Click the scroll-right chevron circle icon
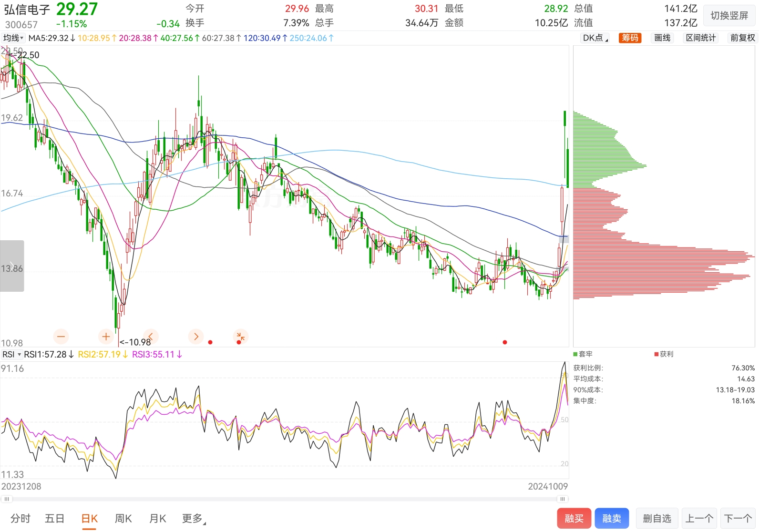This screenshot has height=532, width=759. (196, 337)
